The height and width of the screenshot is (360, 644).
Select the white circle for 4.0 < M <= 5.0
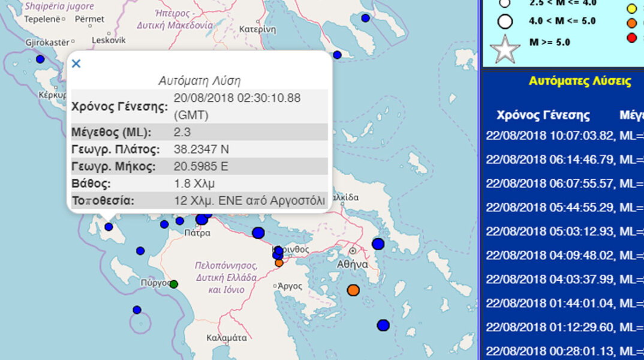505,22
